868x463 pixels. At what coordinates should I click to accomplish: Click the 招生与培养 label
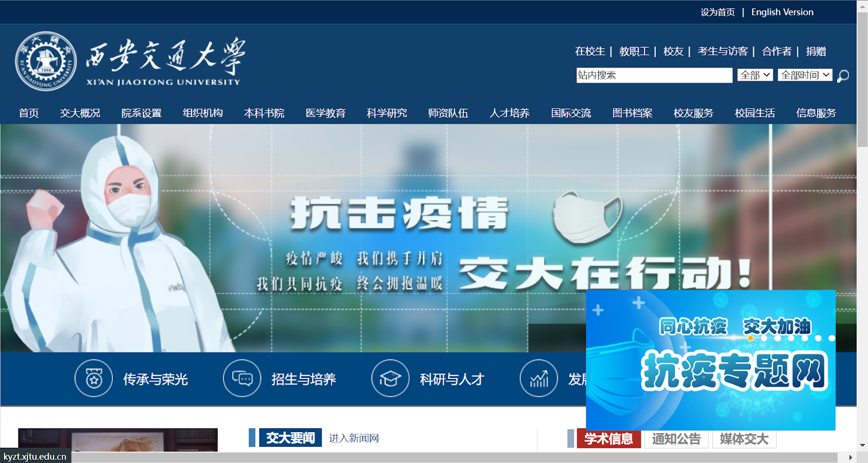click(304, 379)
